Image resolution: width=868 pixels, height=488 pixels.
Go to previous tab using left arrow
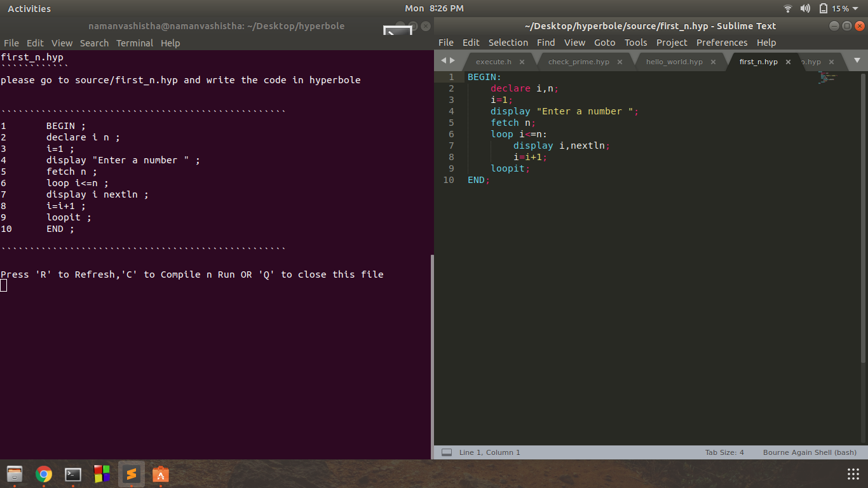(444, 60)
